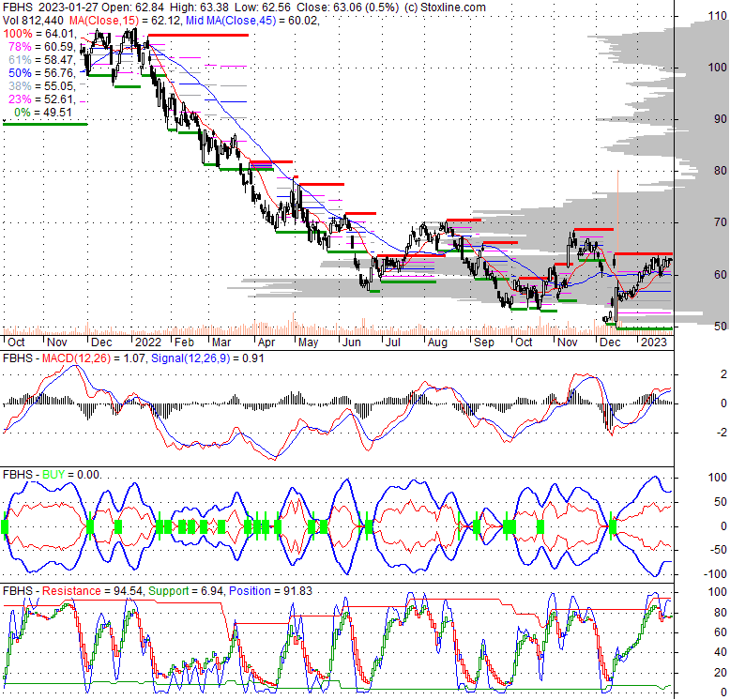
Task: Click the '50% = 56.76' Fibonacci level
Action: 41,73
